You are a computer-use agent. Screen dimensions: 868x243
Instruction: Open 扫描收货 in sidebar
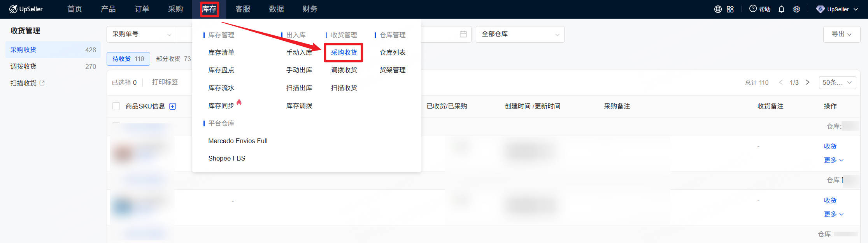[x=27, y=83]
